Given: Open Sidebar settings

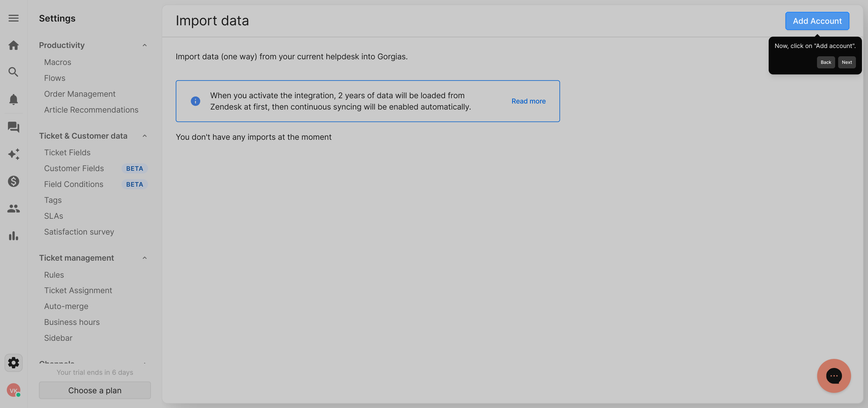Looking at the screenshot, I should pos(58,338).
